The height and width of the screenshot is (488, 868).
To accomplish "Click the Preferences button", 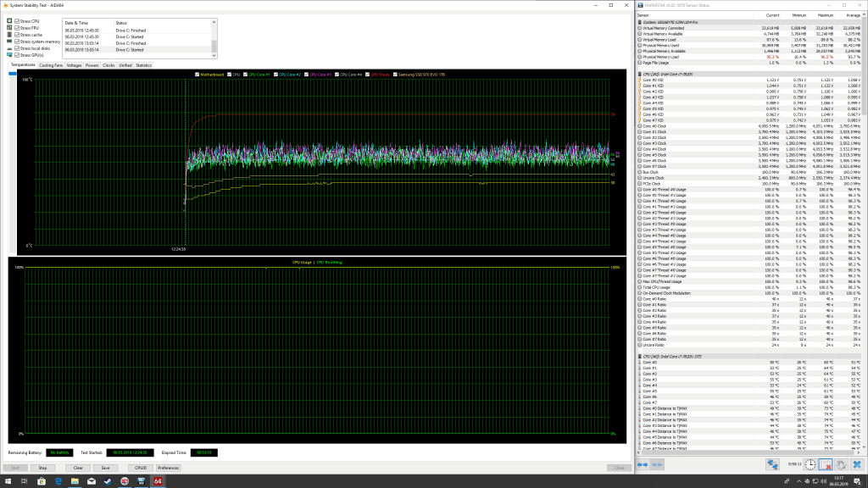I will [168, 467].
